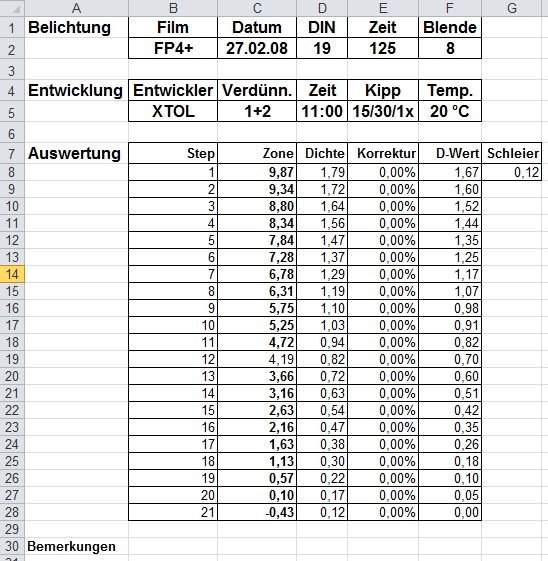
Task: Click the Temp. header cell
Action: tap(450, 90)
